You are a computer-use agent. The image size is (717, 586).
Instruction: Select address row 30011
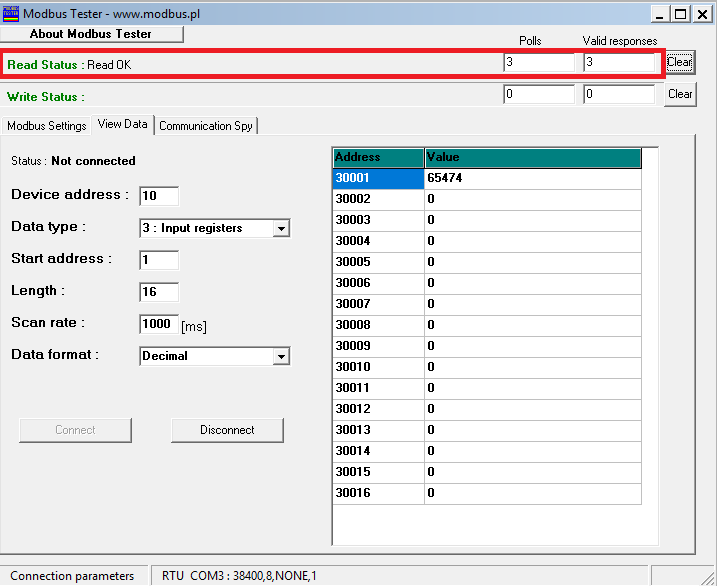coord(379,389)
